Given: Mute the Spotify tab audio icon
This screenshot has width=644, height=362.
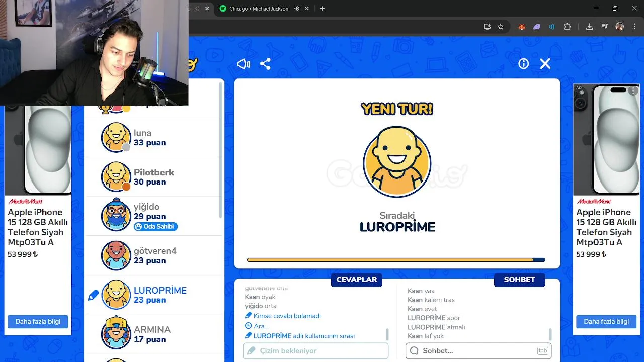Looking at the screenshot, I should (x=297, y=9).
